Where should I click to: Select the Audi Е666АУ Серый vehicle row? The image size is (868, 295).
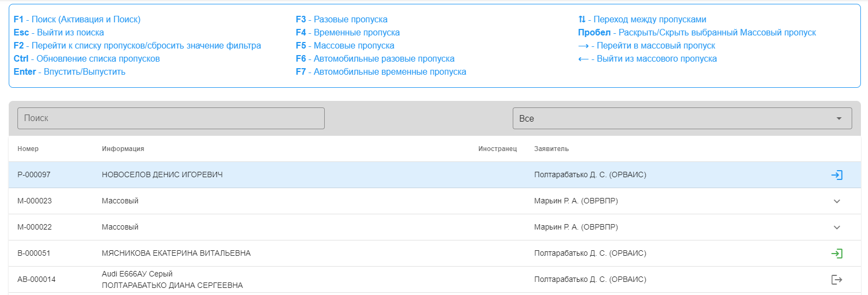137,274
